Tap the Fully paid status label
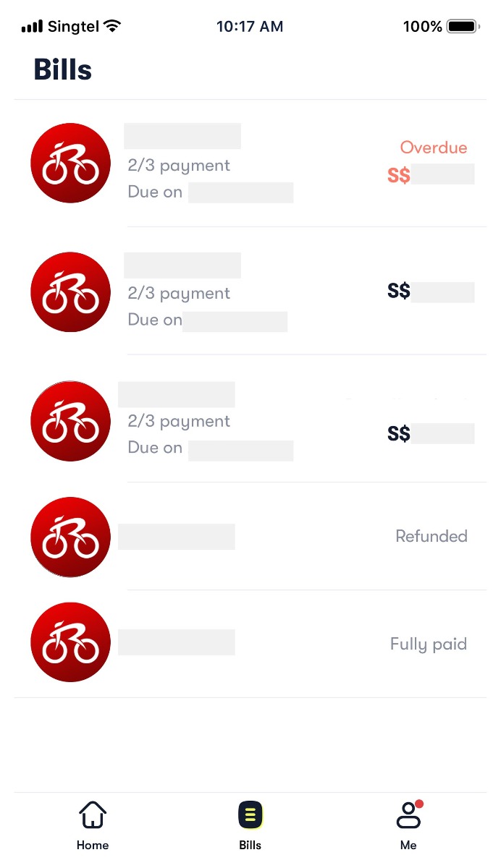This screenshot has height=868, width=501. (x=428, y=643)
